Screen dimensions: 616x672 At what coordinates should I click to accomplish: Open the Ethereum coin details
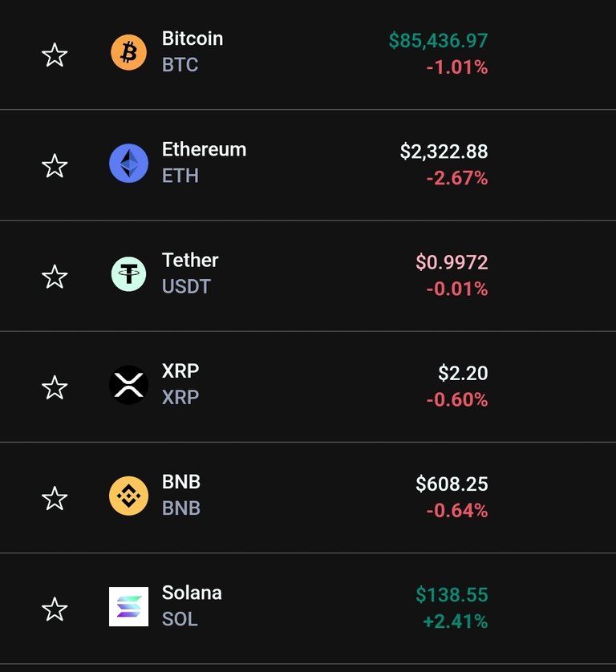(204, 150)
